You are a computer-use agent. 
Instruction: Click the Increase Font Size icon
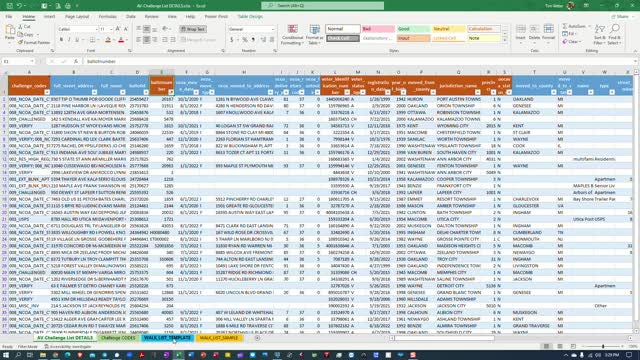[118, 29]
